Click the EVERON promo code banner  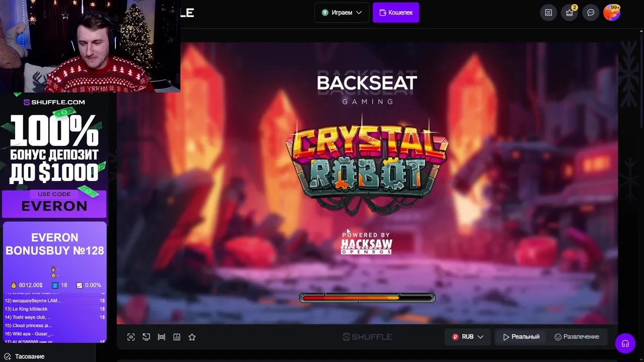click(x=54, y=204)
